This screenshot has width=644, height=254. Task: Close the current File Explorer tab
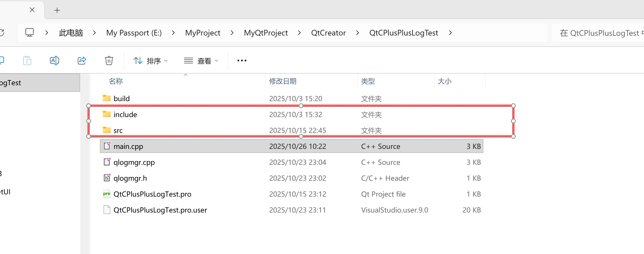(32, 10)
